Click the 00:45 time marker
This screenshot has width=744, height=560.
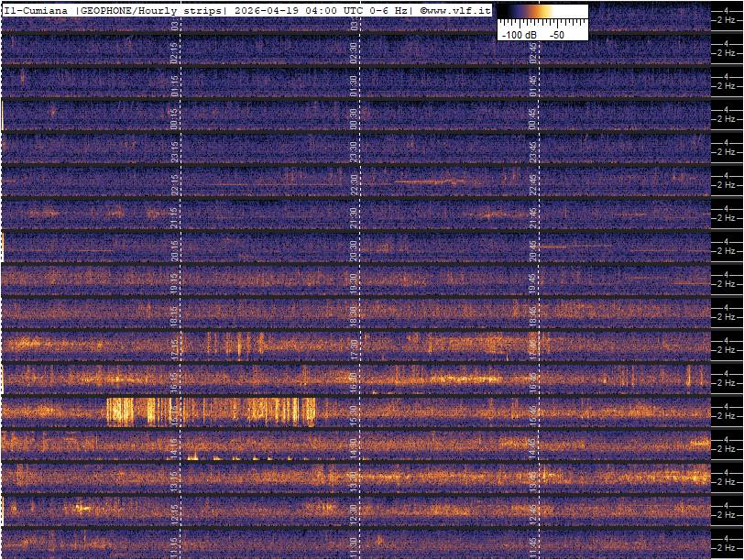click(x=532, y=119)
